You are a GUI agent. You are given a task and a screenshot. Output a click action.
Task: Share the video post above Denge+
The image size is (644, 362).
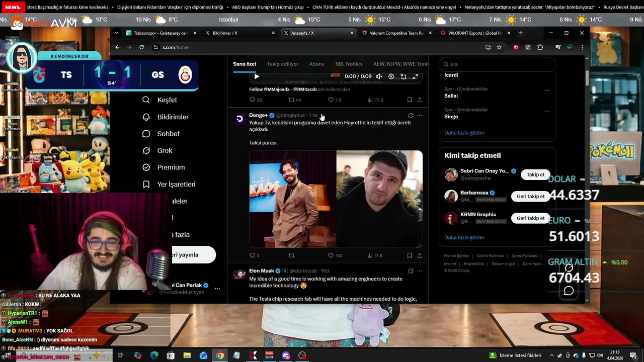click(420, 100)
